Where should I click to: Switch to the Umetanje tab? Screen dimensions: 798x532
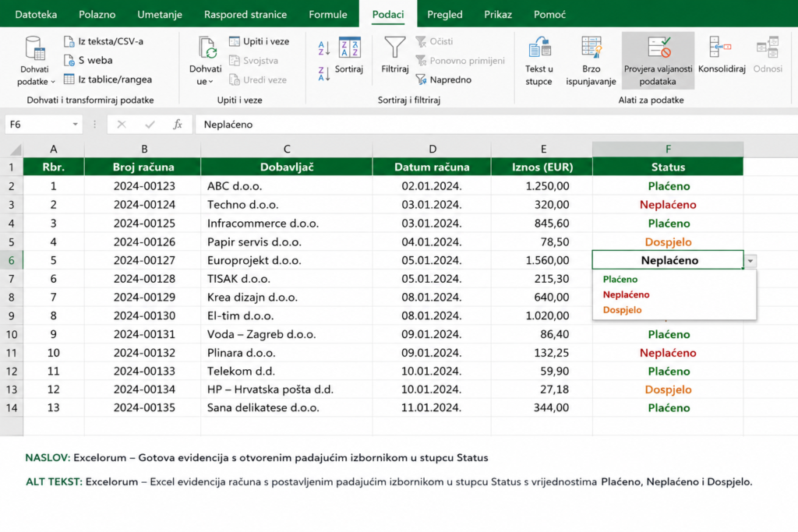click(159, 14)
